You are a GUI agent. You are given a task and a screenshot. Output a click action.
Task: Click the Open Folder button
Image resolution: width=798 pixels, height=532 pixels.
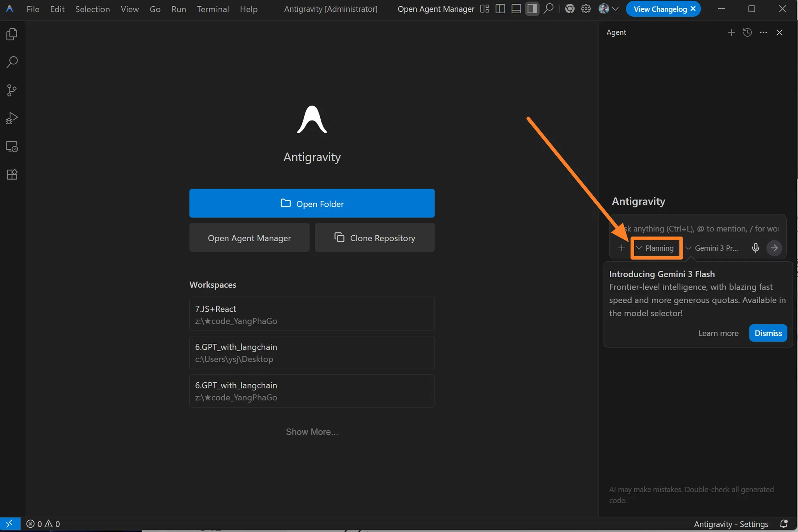[x=312, y=203]
